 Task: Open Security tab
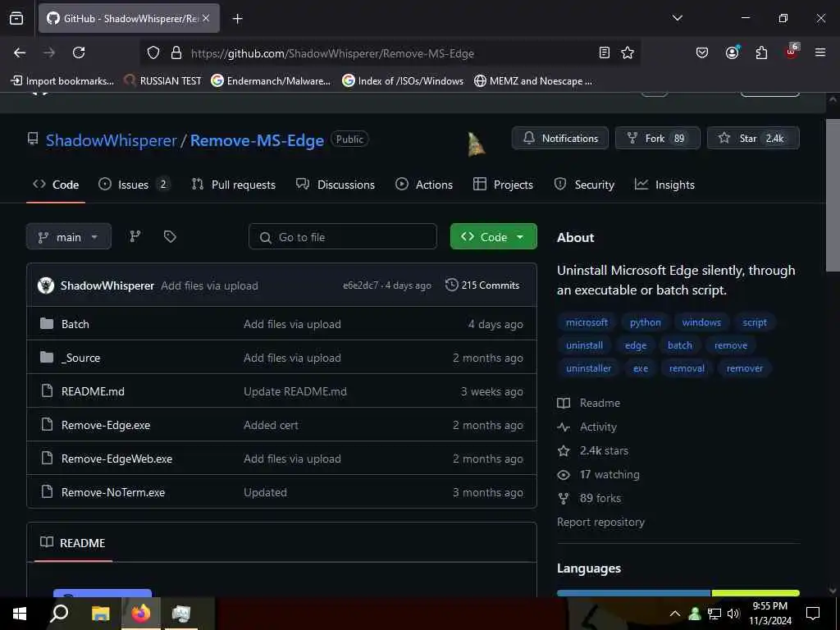point(584,185)
